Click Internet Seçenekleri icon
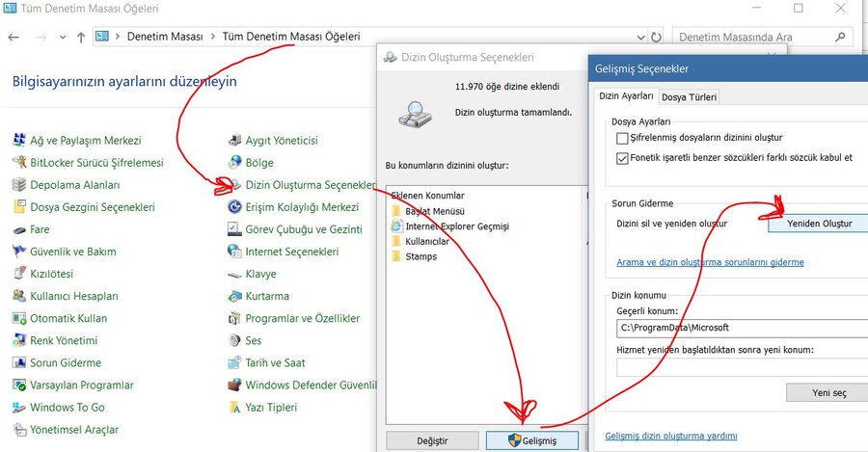 234,252
